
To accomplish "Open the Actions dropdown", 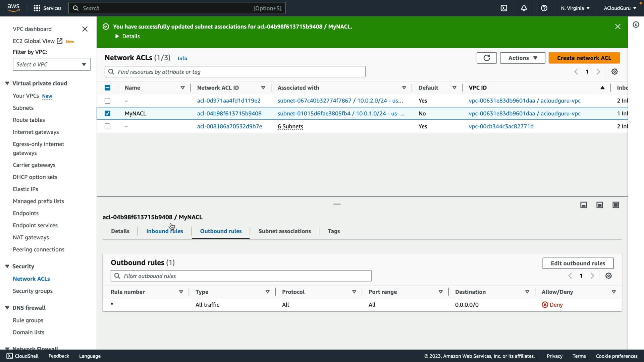I will tap(522, 58).
